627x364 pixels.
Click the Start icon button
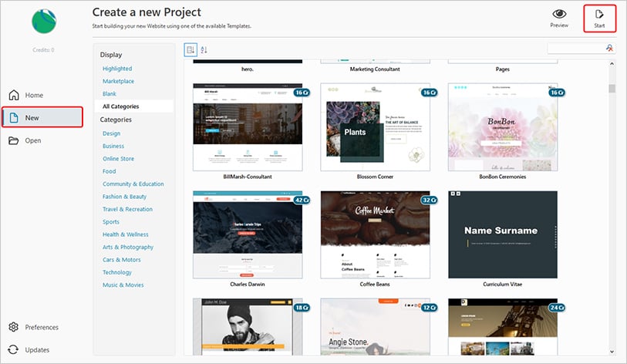[x=599, y=19]
